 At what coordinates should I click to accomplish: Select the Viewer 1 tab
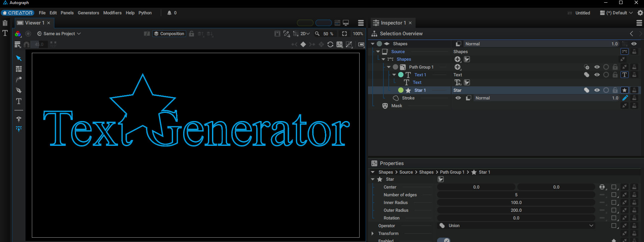point(34,23)
